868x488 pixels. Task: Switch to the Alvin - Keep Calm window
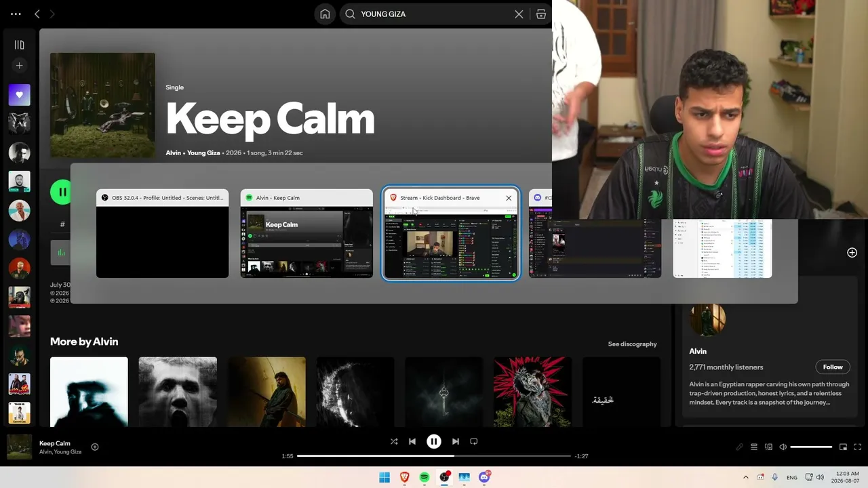point(307,233)
